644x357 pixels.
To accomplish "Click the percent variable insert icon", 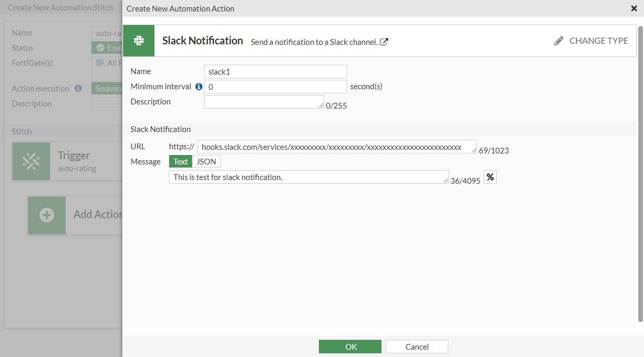I will click(x=490, y=177).
